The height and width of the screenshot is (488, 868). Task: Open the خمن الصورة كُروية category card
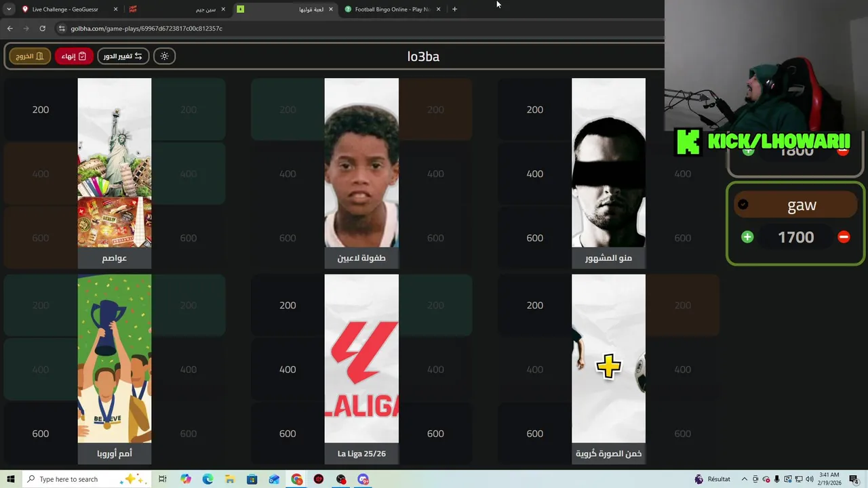[608, 359]
